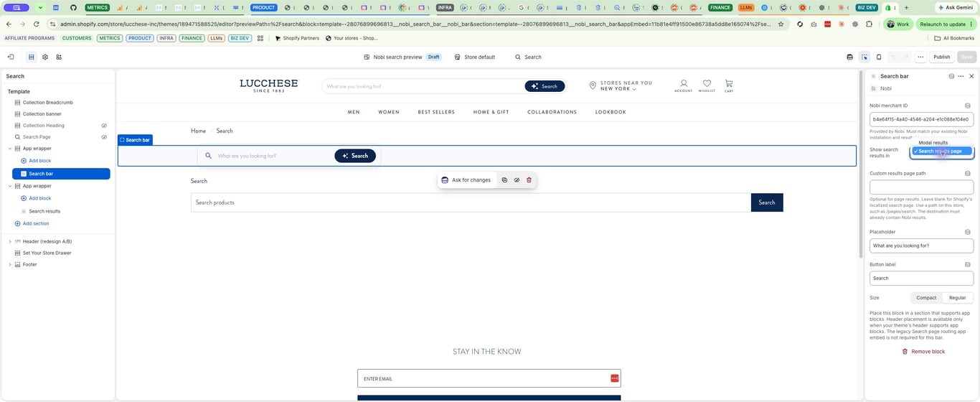Hide block using eye icon in floating toolbar
The image size is (980, 402).
point(517,180)
